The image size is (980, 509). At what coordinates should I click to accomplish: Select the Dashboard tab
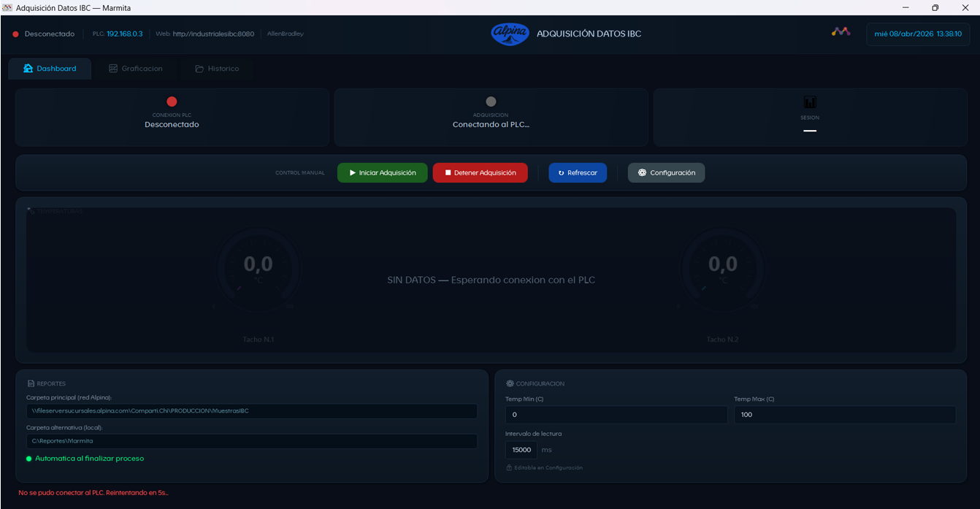point(50,69)
